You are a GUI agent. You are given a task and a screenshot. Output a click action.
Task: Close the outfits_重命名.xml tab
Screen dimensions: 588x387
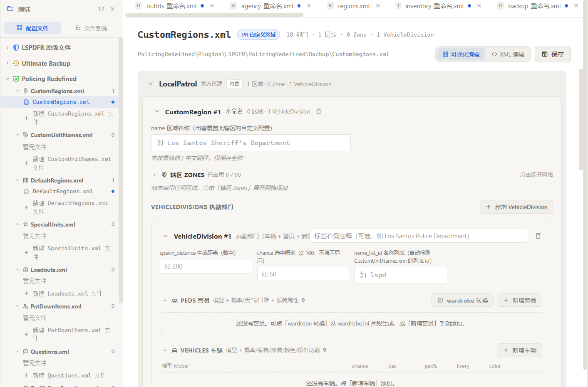[212, 6]
